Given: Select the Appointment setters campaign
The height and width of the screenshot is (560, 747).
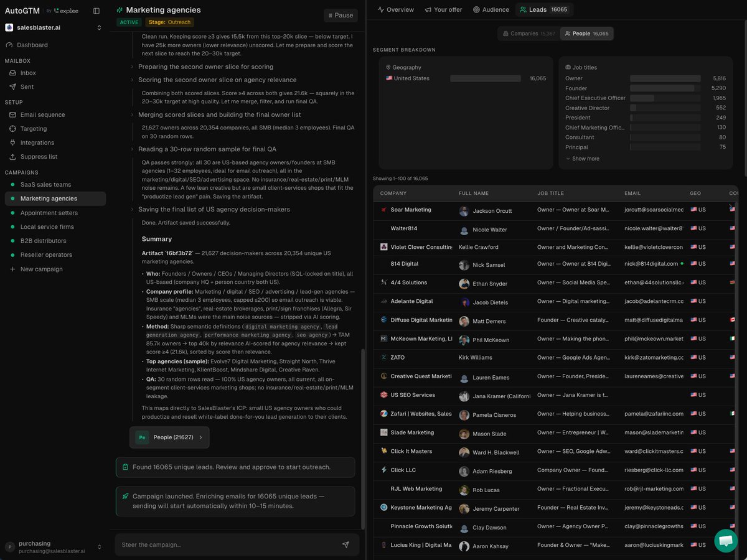Looking at the screenshot, I should [x=49, y=213].
